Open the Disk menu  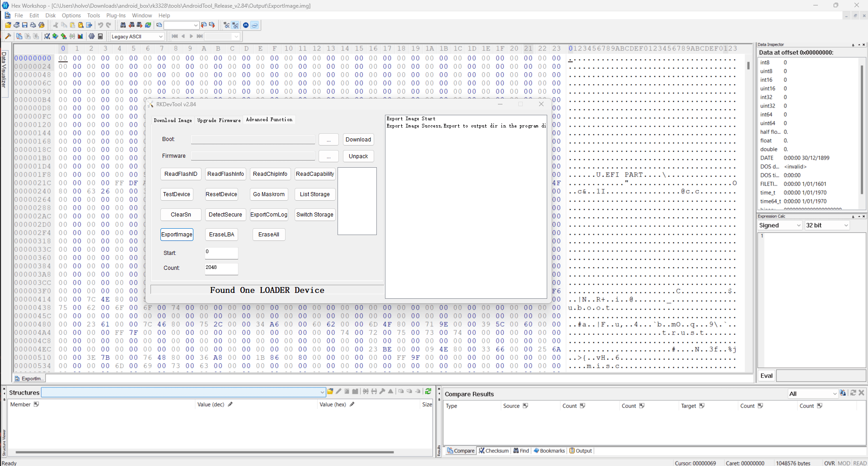pos(51,15)
